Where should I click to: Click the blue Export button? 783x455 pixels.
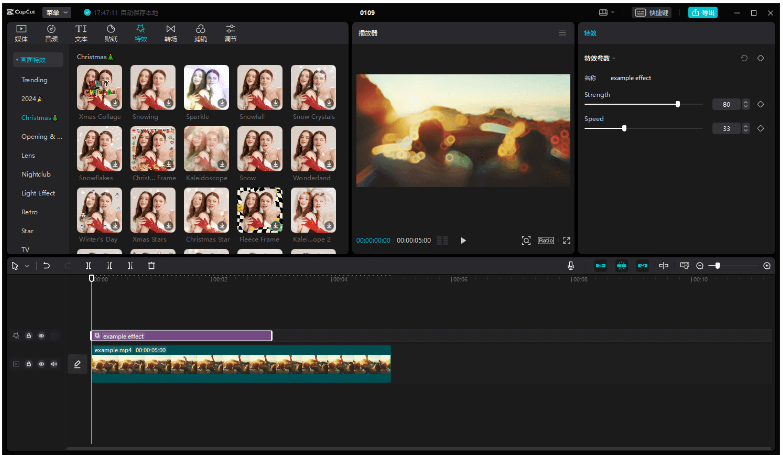tap(705, 13)
